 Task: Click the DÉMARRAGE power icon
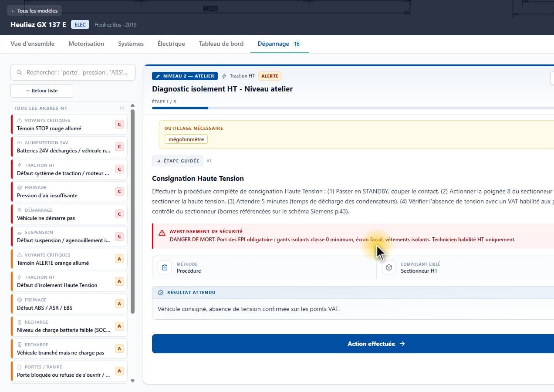point(19,210)
